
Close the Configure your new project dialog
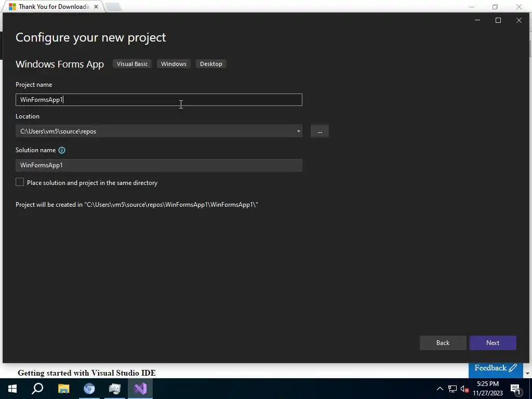coord(519,20)
